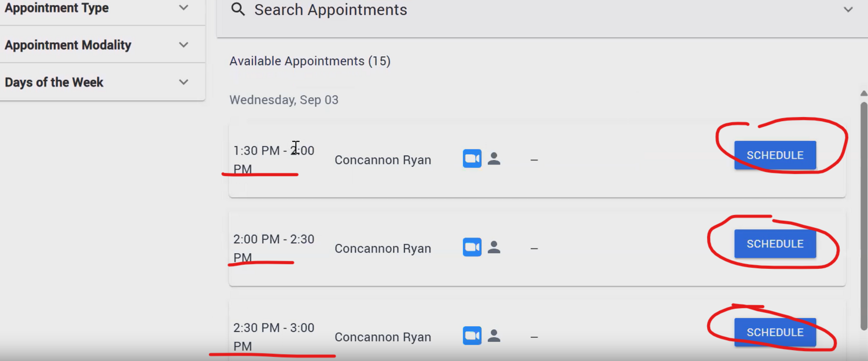
Task: Click the Wednesday, Sep 03 date header
Action: 284,100
